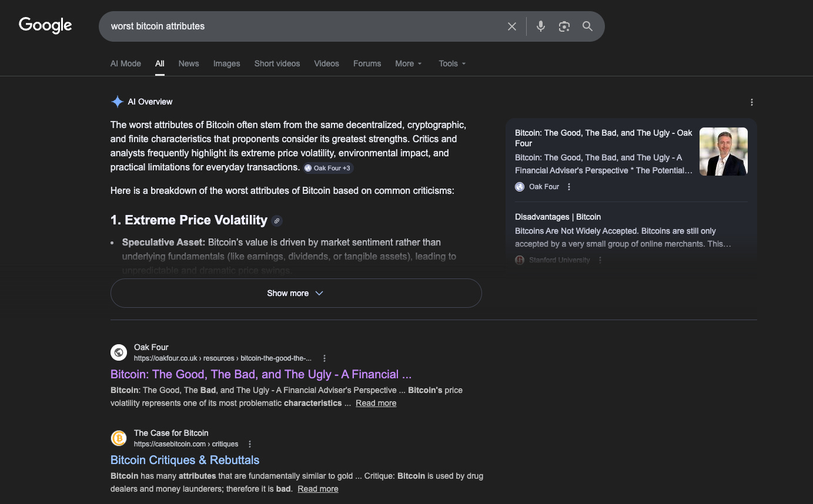Open Oak Four source card title
The height and width of the screenshot is (504, 813).
point(604,138)
